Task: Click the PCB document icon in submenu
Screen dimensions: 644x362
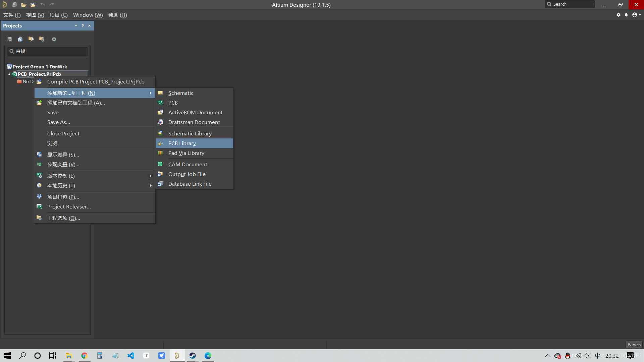Action: click(x=161, y=103)
